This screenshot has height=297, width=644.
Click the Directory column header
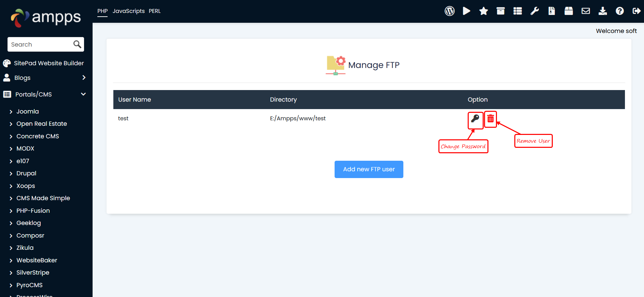click(x=283, y=100)
